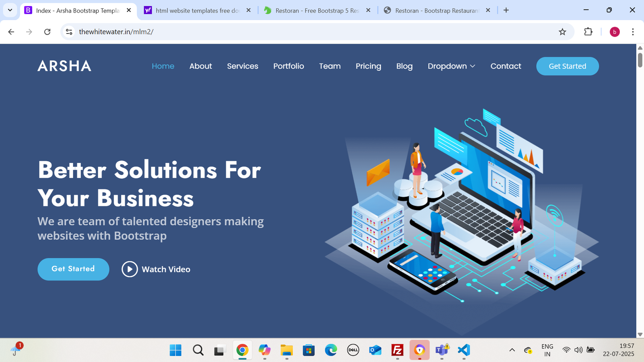644x362 pixels.
Task: Click the address bar URL field
Action: click(x=282, y=32)
